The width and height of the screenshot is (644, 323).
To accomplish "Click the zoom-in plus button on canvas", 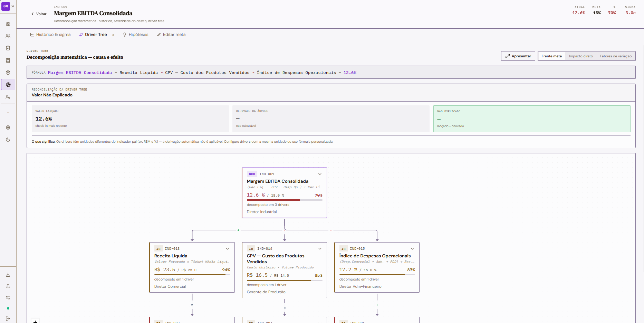I will pos(35,321).
